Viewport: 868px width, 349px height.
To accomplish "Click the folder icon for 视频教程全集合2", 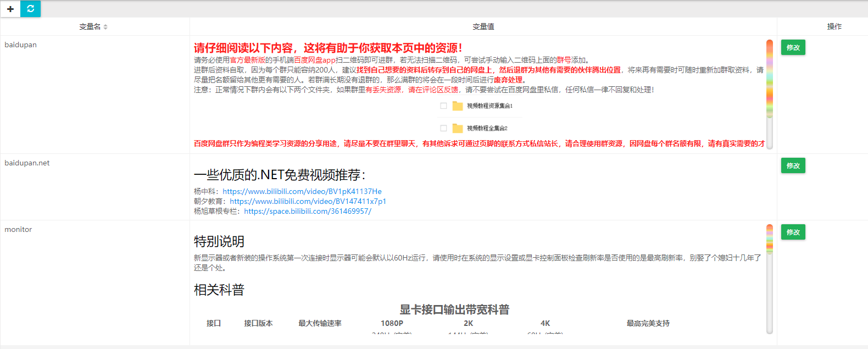I will (458, 129).
